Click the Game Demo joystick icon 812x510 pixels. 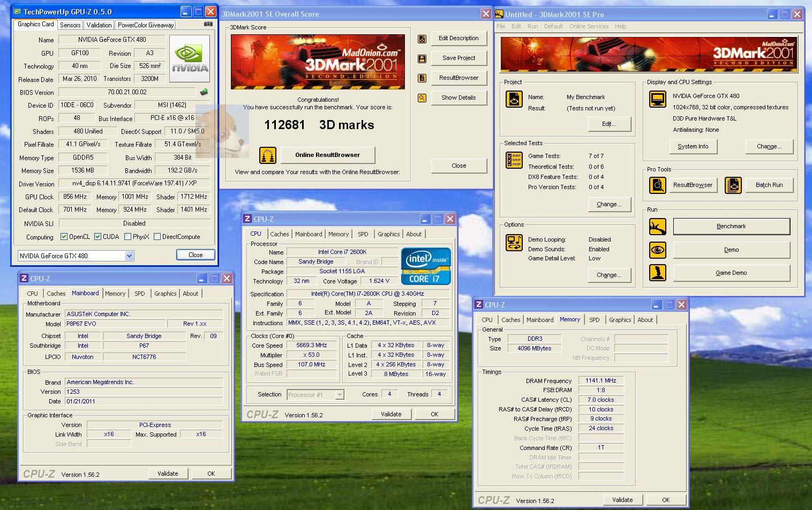(657, 273)
